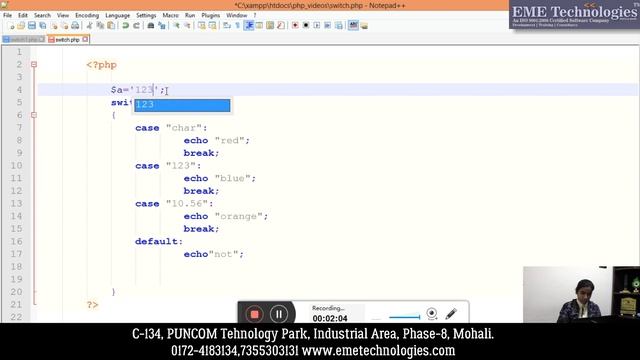
Task: Toggle the ABC spell-check toolbar icon
Action: click(x=353, y=26)
